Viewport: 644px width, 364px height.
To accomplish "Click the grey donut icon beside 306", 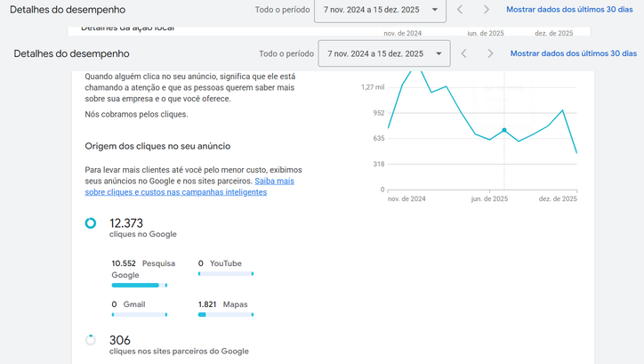I will point(91,340).
